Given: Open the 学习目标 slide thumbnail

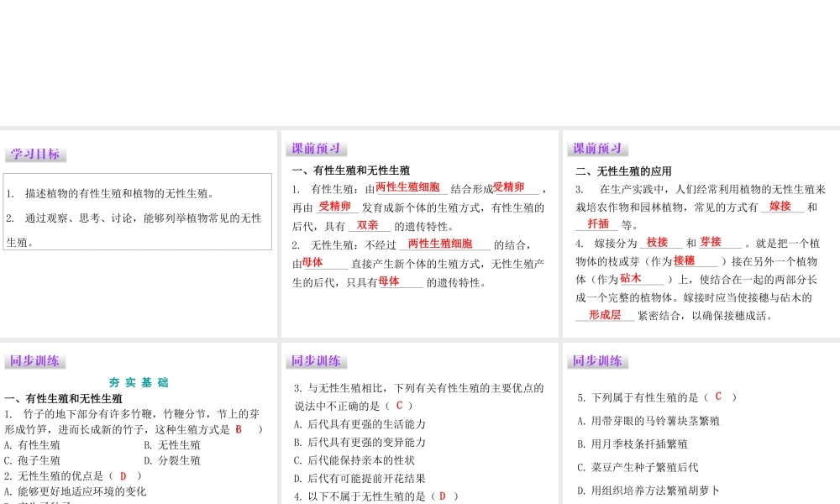Looking at the screenshot, I should 139,234.
